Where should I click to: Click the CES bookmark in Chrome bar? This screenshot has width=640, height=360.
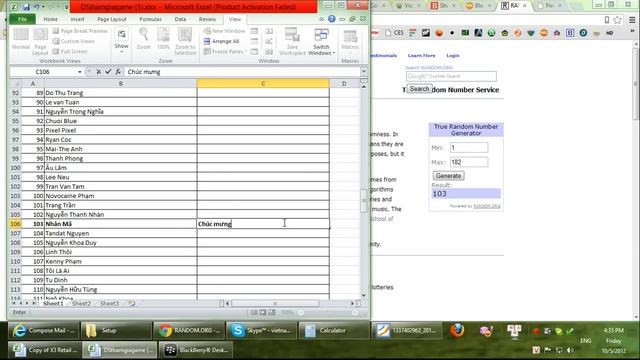[394, 33]
